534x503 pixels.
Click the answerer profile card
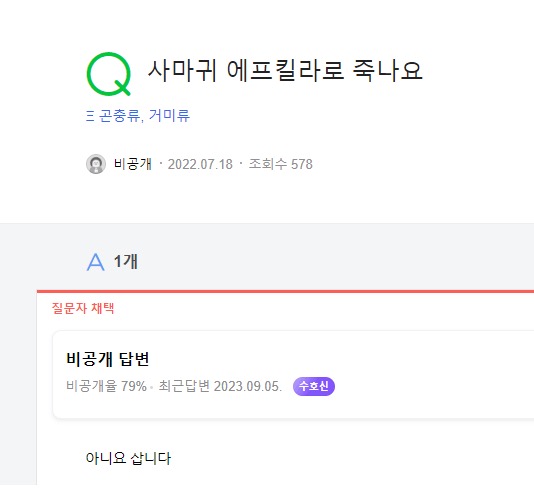pyautogui.click(x=293, y=374)
